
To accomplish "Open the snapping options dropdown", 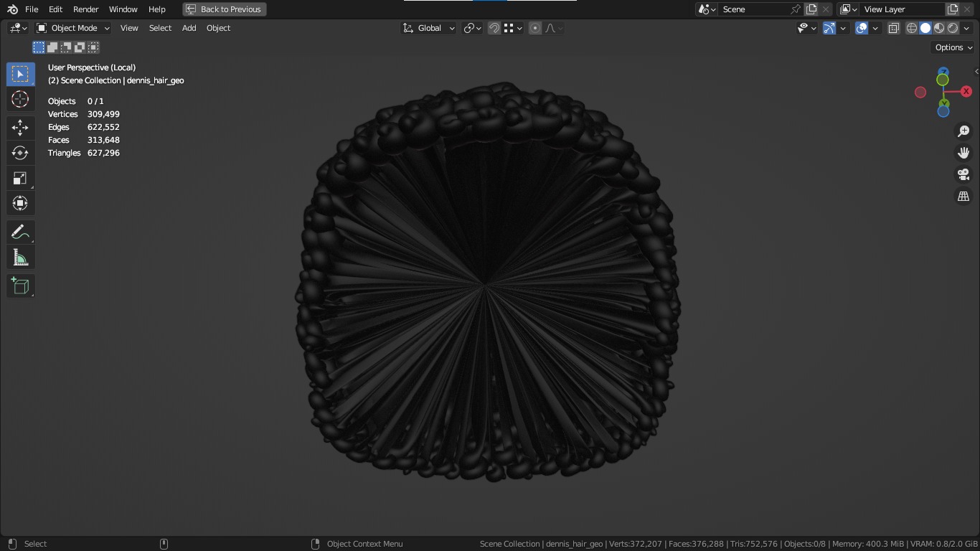I will pos(513,28).
